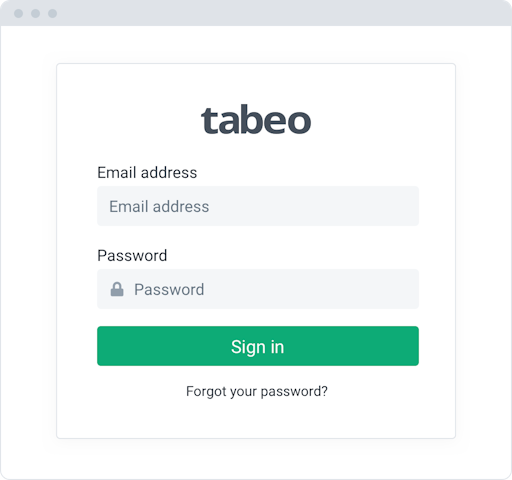Click the Email address field label

(147, 173)
